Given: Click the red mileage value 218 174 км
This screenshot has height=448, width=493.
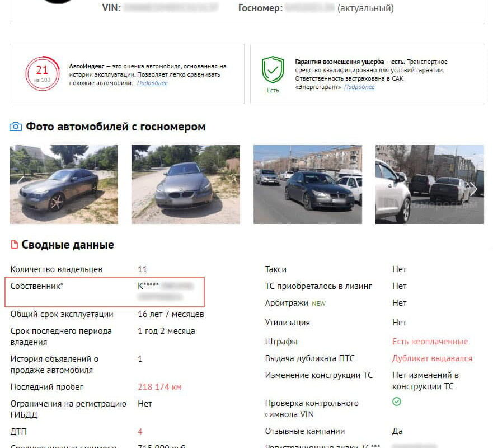Looking at the screenshot, I should [159, 387].
